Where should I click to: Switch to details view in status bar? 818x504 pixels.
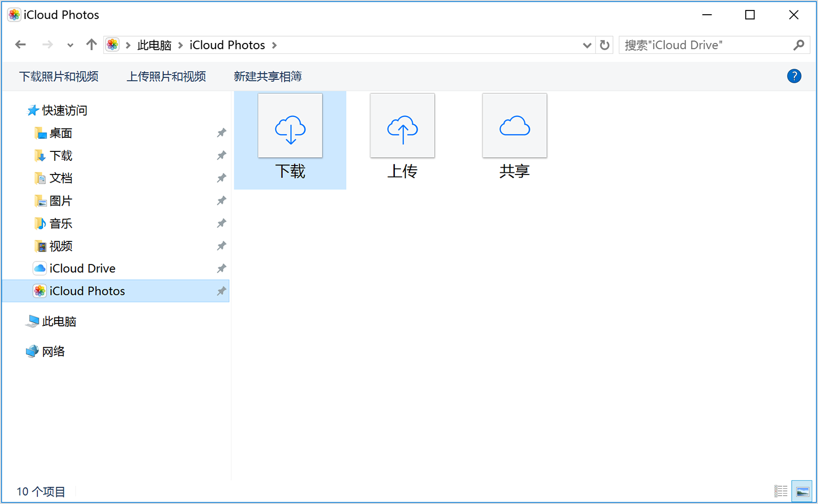coord(781,491)
